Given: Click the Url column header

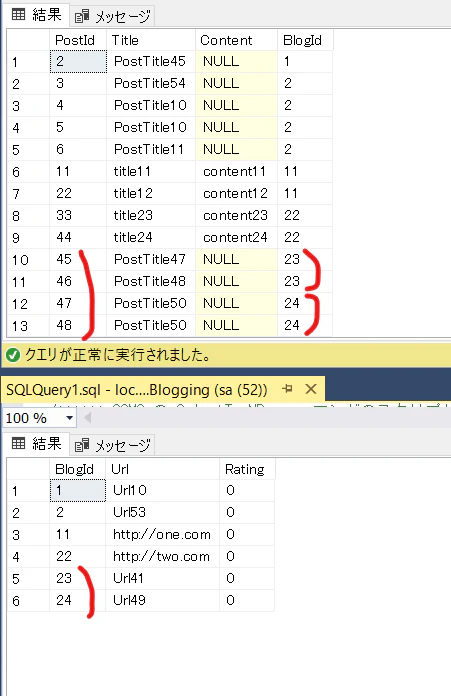Looking at the screenshot, I should pos(162,469).
